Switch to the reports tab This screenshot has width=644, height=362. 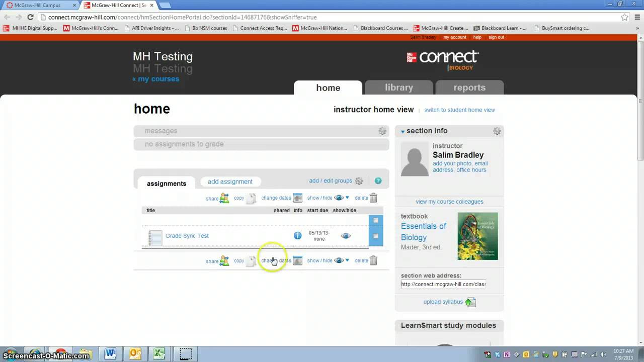469,87
